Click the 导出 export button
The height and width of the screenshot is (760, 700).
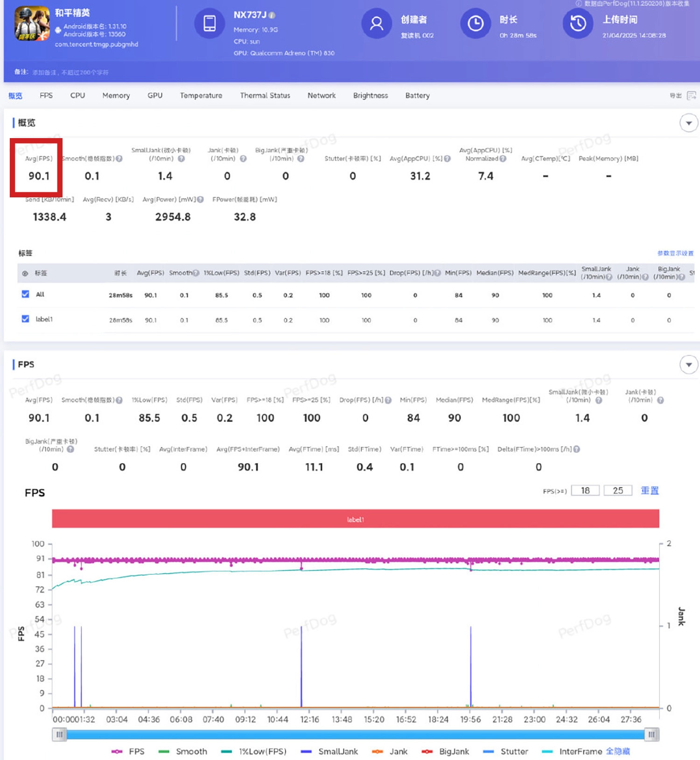[676, 95]
